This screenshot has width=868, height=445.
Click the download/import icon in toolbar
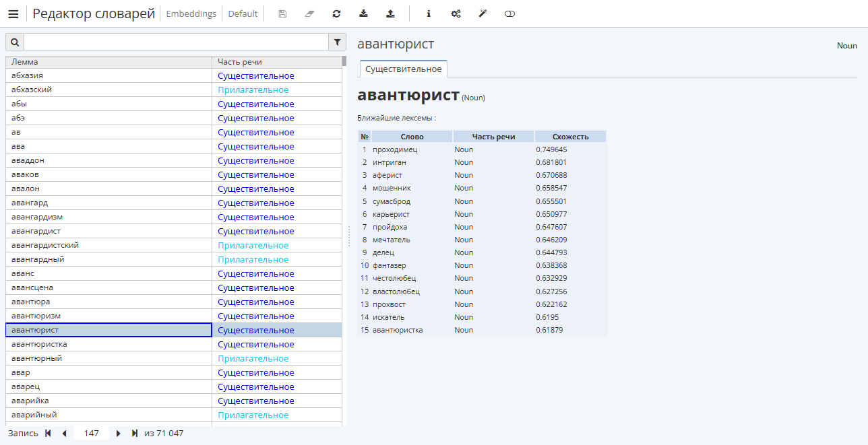pos(363,13)
